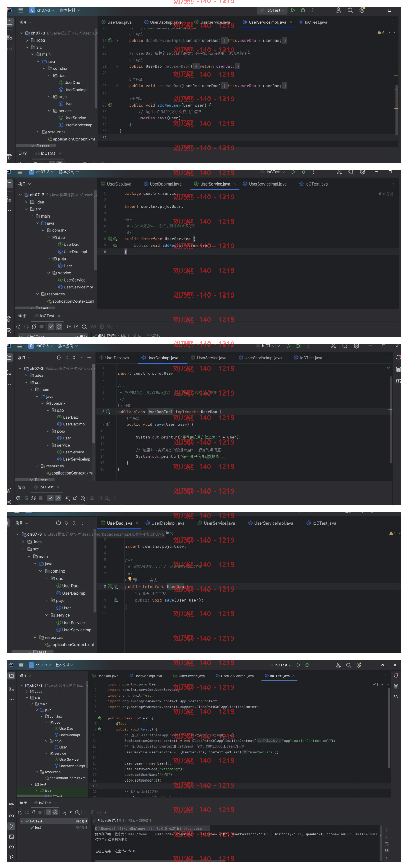The image size is (408, 868).
Task: Open Problems tool icon in left sidebar
Action: [x=11, y=847]
